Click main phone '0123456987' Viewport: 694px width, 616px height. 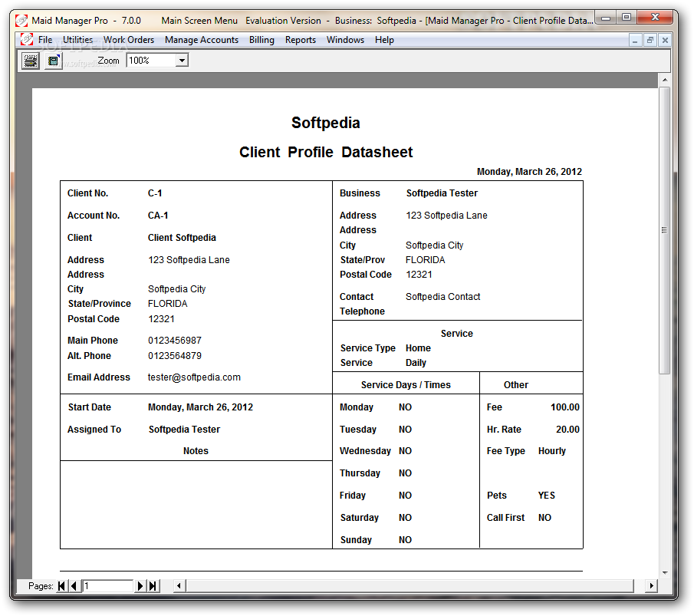click(175, 341)
